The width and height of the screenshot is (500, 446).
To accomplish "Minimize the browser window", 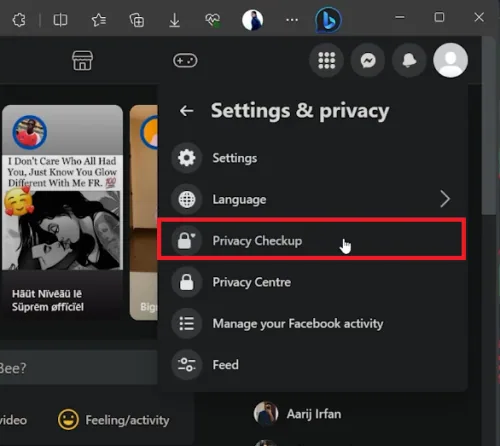I will [400, 17].
